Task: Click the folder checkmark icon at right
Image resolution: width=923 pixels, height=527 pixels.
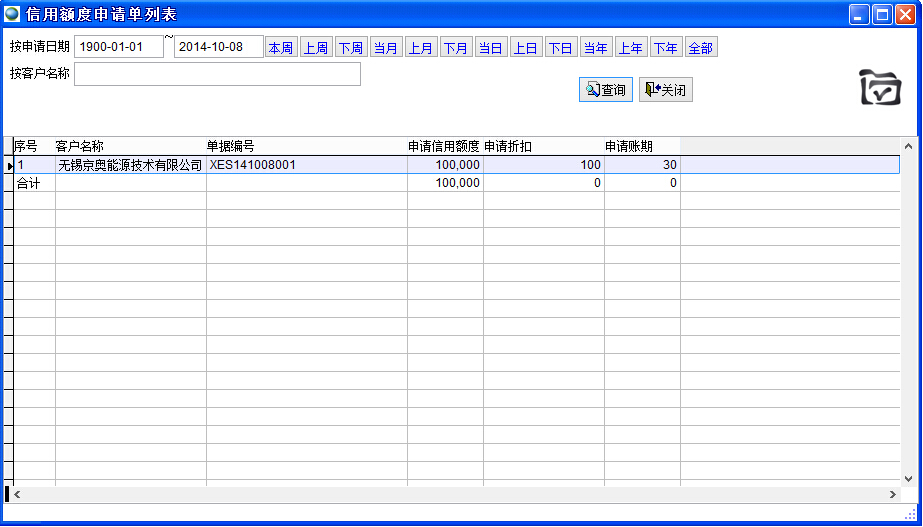Action: pyautogui.click(x=880, y=88)
